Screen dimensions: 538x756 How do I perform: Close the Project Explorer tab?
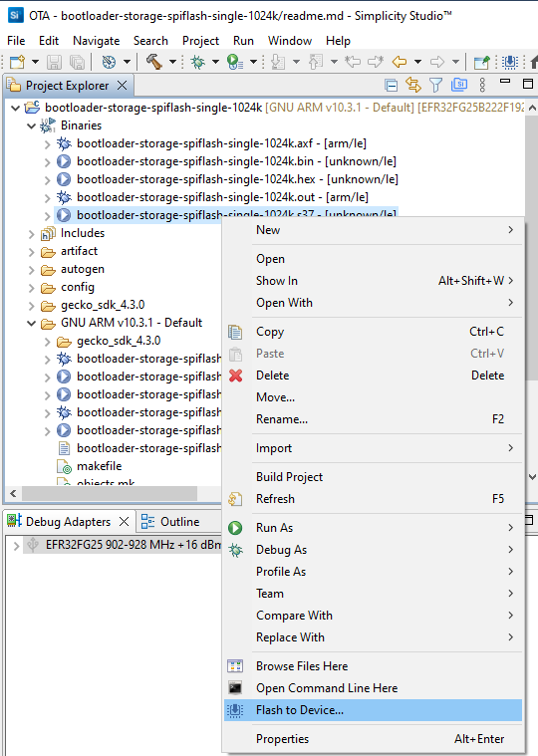point(123,86)
